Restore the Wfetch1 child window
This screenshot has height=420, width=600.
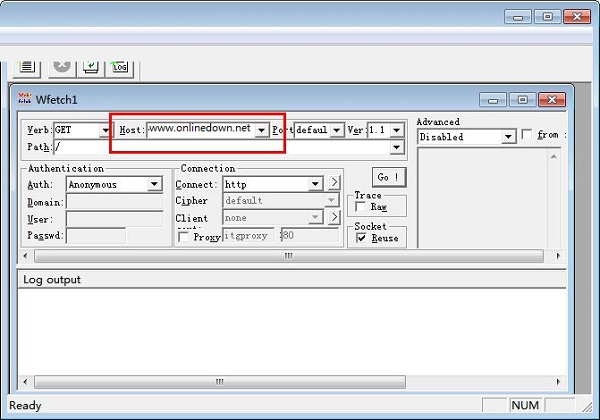(x=522, y=100)
